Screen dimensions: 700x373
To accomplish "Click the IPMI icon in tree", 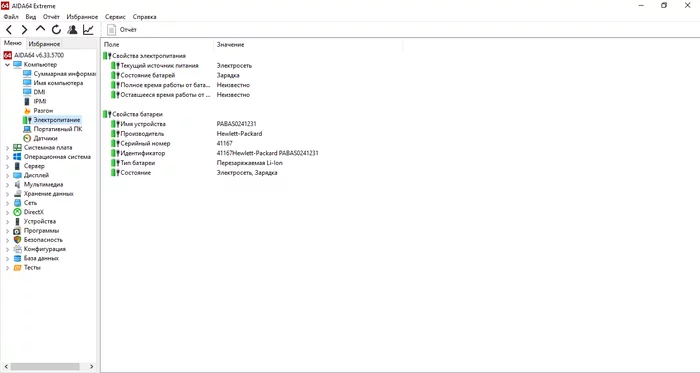I will click(x=27, y=101).
